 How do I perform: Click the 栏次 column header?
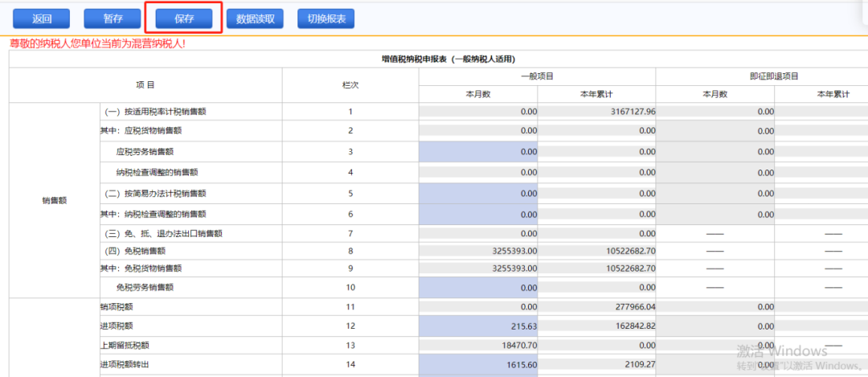tap(350, 85)
